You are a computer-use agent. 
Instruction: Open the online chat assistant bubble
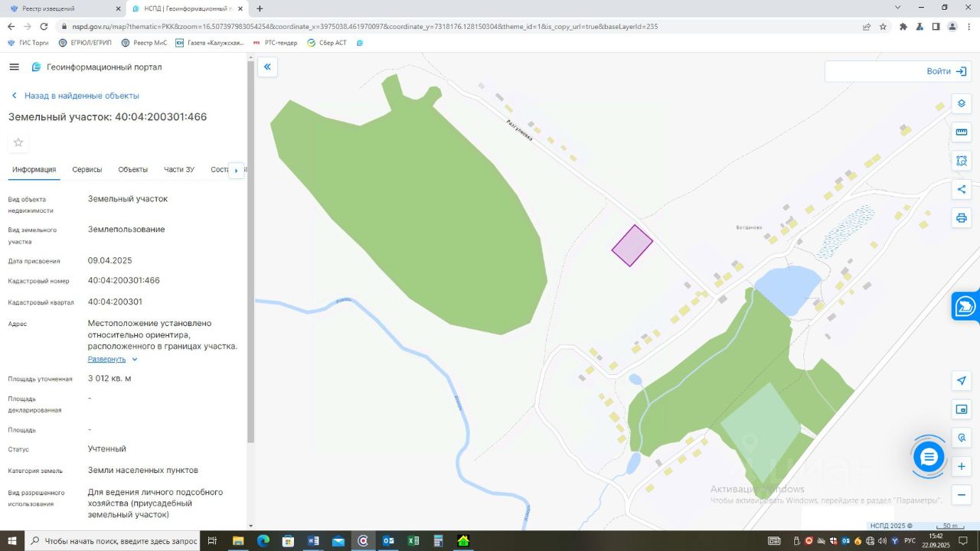929,457
